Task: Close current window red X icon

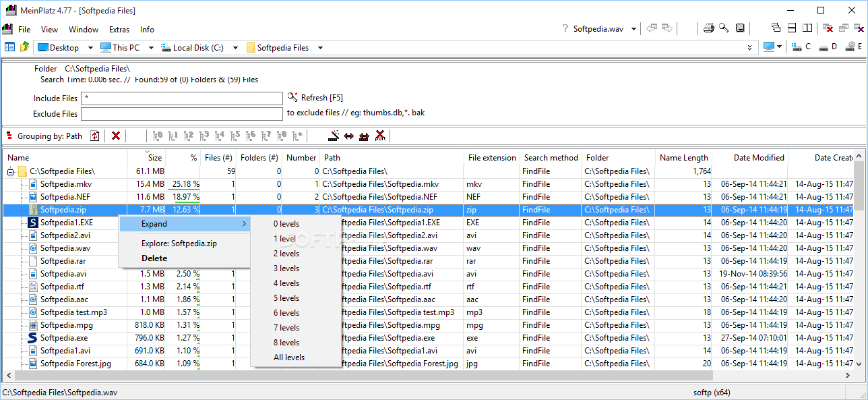Action: point(828,28)
